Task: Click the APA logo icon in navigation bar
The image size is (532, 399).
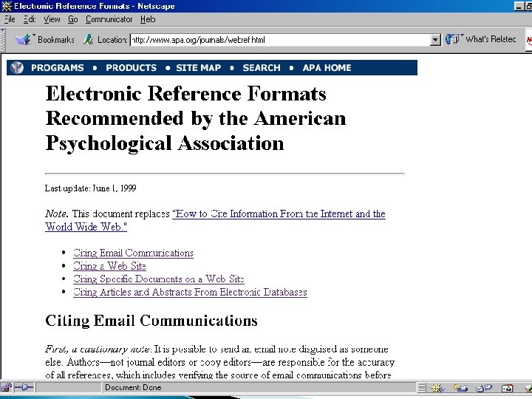Action: click(16, 67)
